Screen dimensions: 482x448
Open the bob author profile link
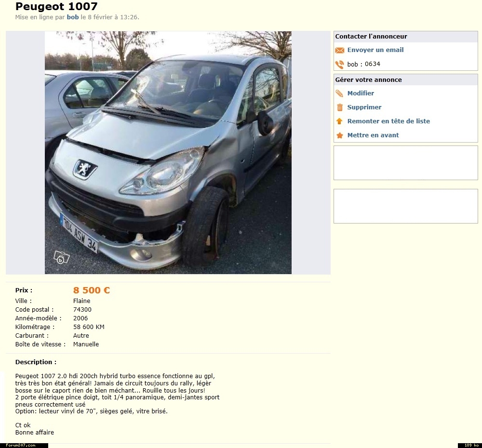73,17
